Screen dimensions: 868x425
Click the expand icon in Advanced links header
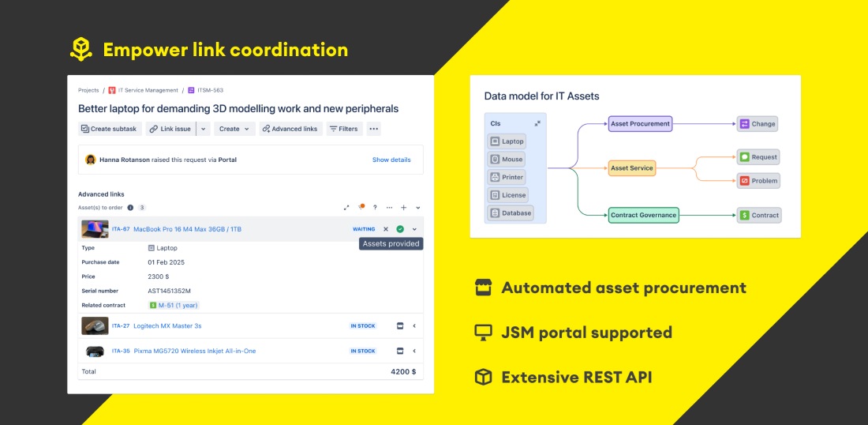(346, 208)
